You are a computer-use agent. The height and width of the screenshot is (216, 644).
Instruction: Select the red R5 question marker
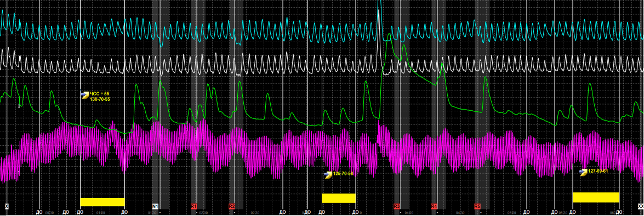point(477,206)
